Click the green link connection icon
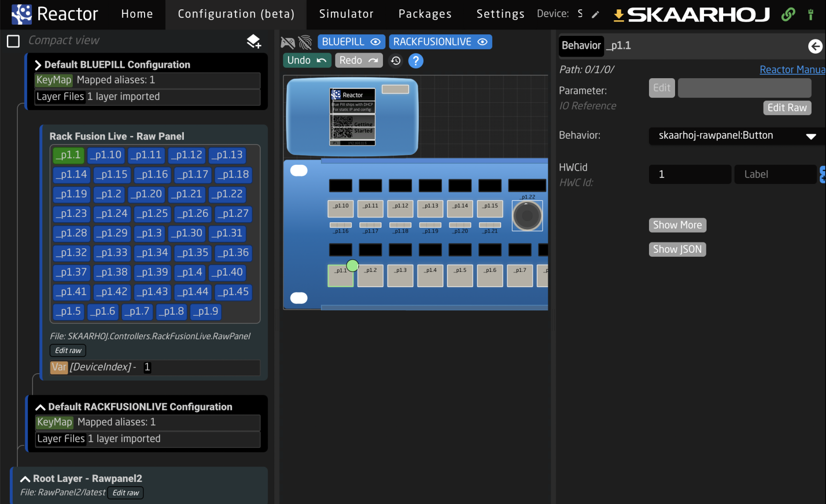 click(x=788, y=14)
